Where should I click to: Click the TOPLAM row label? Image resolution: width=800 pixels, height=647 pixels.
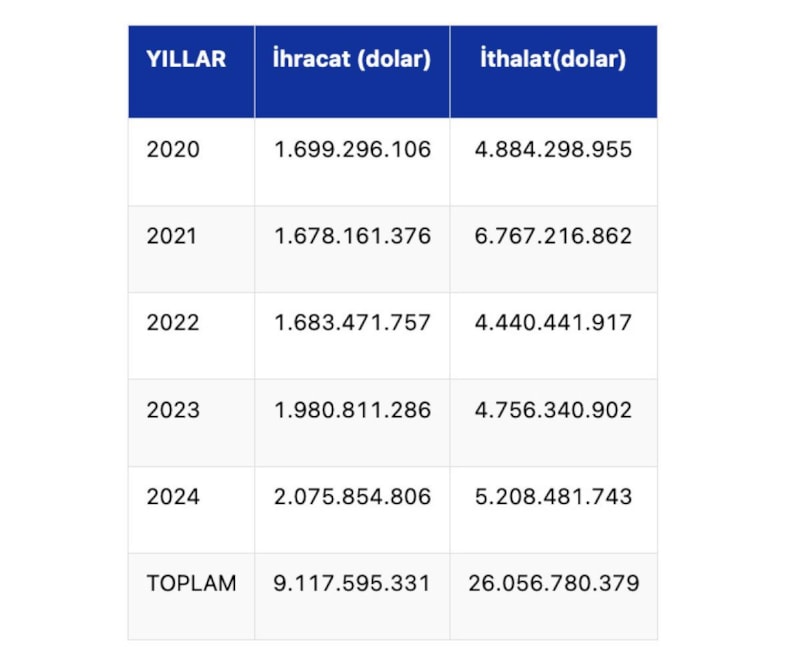point(191,583)
